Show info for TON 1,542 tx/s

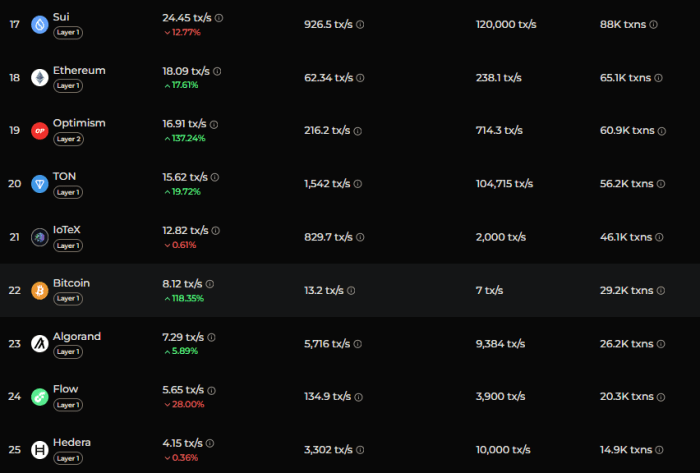[358, 184]
